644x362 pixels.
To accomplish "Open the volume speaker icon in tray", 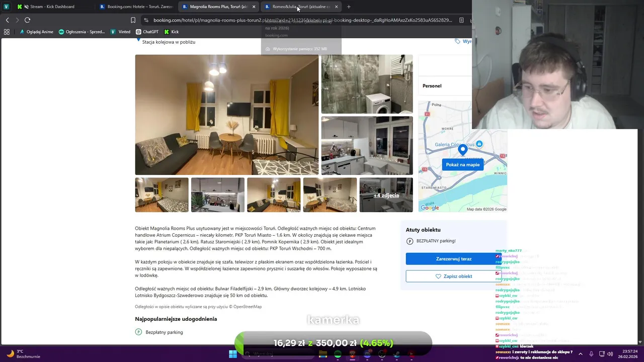I will (610, 354).
